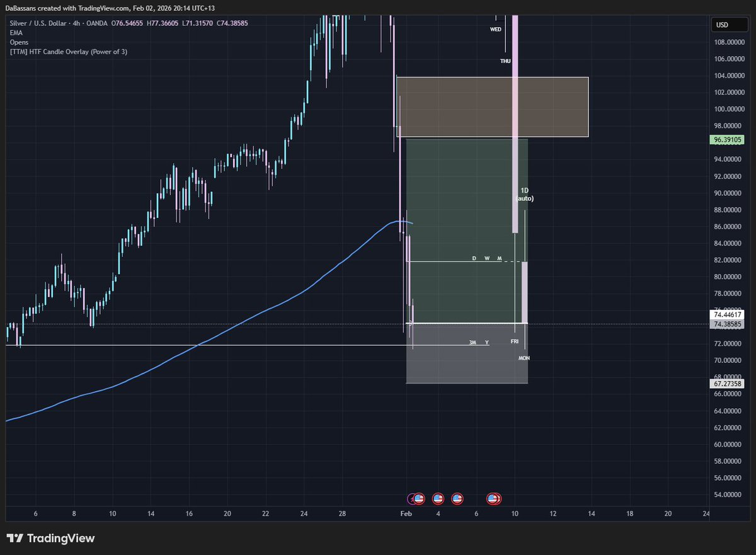756x555 pixels.
Task: Click the US flag icon between Feb 4 and 6
Action: [457, 498]
